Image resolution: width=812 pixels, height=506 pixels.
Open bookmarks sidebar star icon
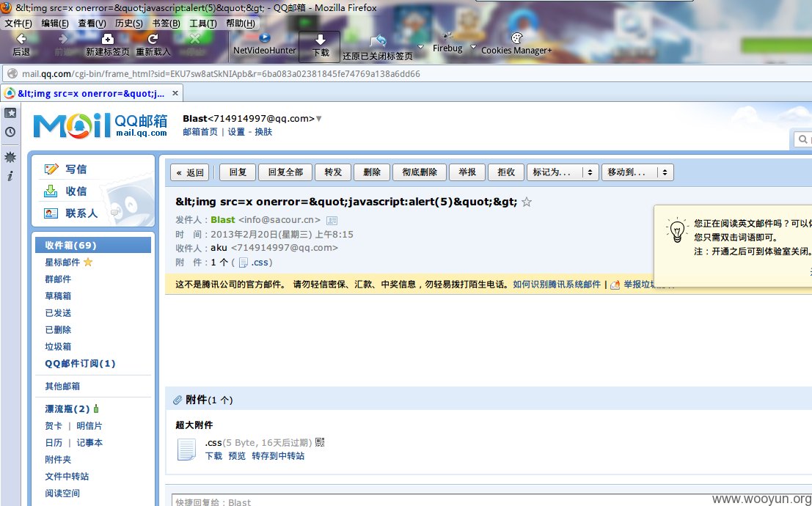[x=10, y=113]
